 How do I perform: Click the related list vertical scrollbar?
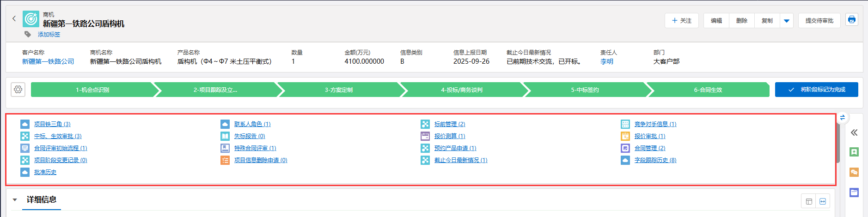838,143
